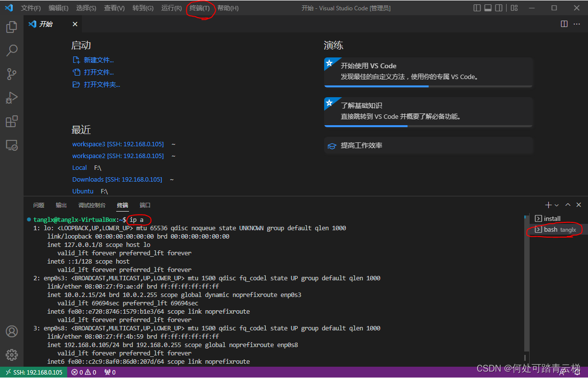
Task: Open the 运行(R) menu
Action: click(x=171, y=8)
